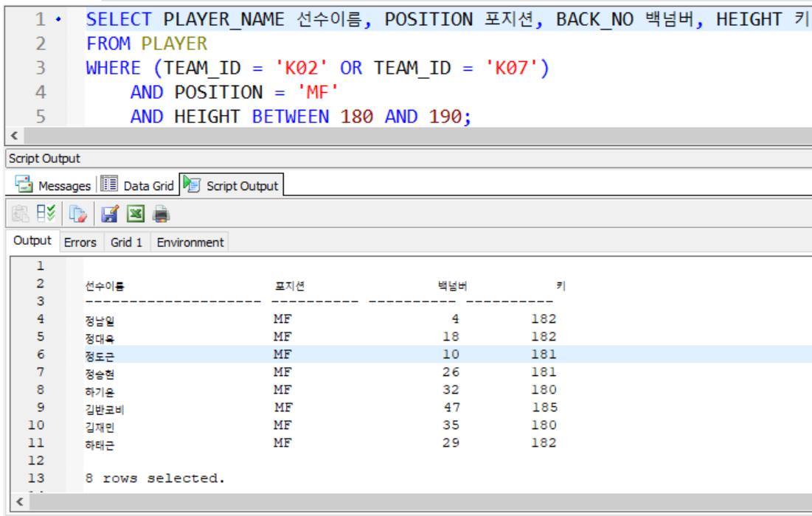Click the print output icon
Viewport: 812px width, 516px height.
click(161, 214)
